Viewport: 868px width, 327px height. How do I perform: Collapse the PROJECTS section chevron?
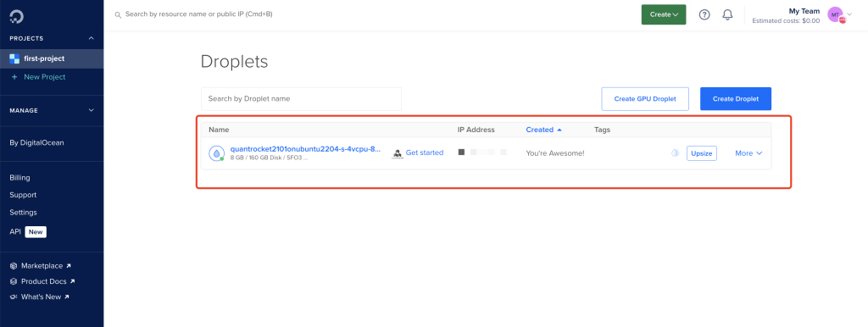click(92, 39)
